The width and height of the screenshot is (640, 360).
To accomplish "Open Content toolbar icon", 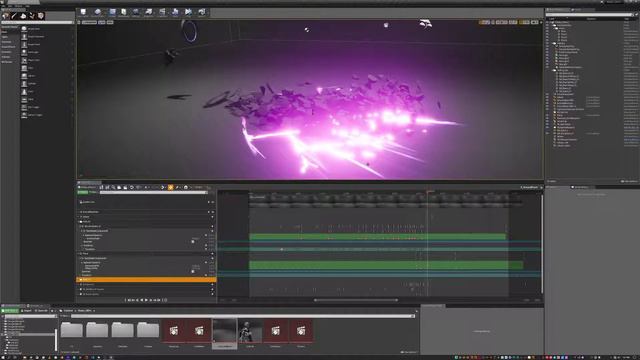I will [x=112, y=13].
